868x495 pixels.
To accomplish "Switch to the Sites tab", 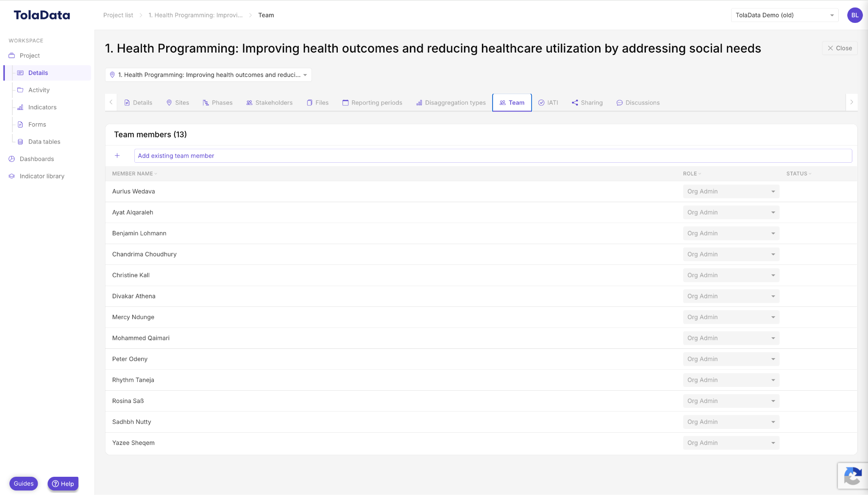I will pos(178,103).
